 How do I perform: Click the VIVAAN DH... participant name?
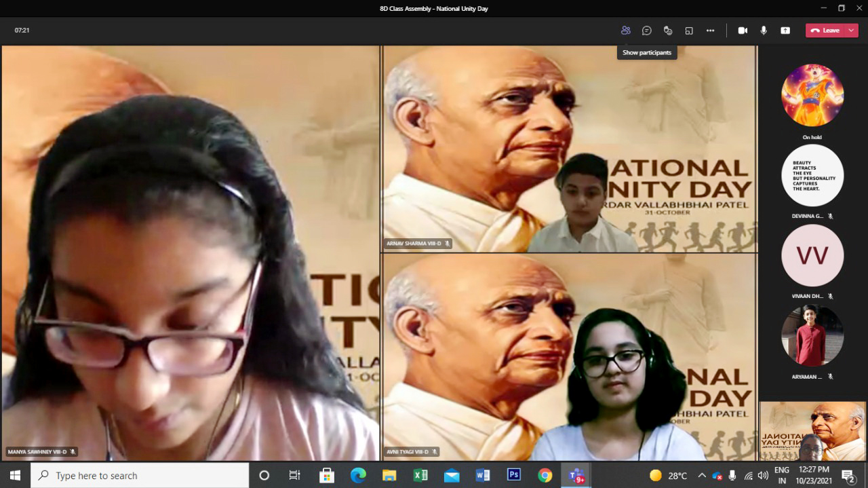tap(807, 296)
